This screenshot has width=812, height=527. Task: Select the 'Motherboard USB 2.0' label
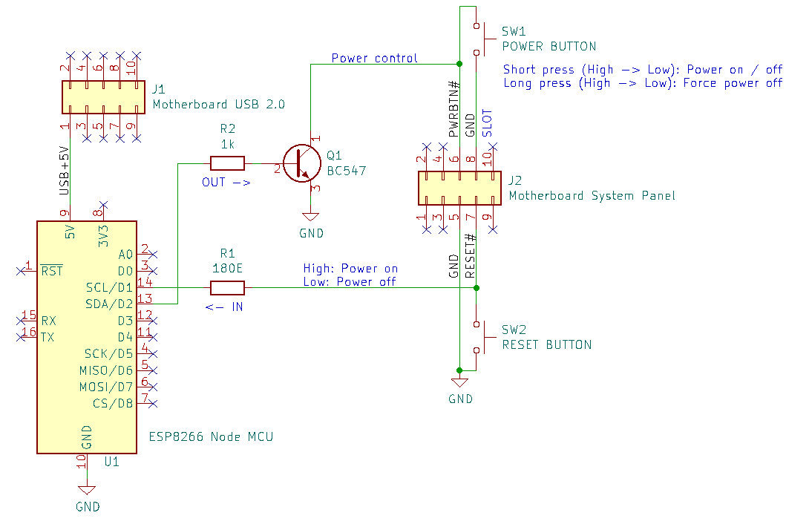coord(218,105)
